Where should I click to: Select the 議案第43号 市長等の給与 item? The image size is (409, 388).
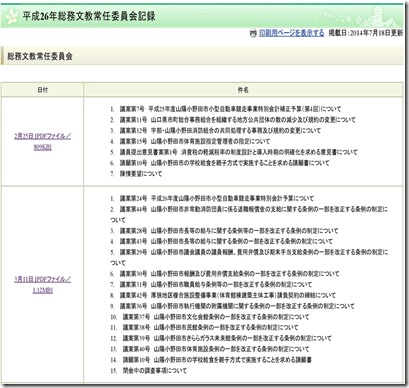[x=226, y=241]
